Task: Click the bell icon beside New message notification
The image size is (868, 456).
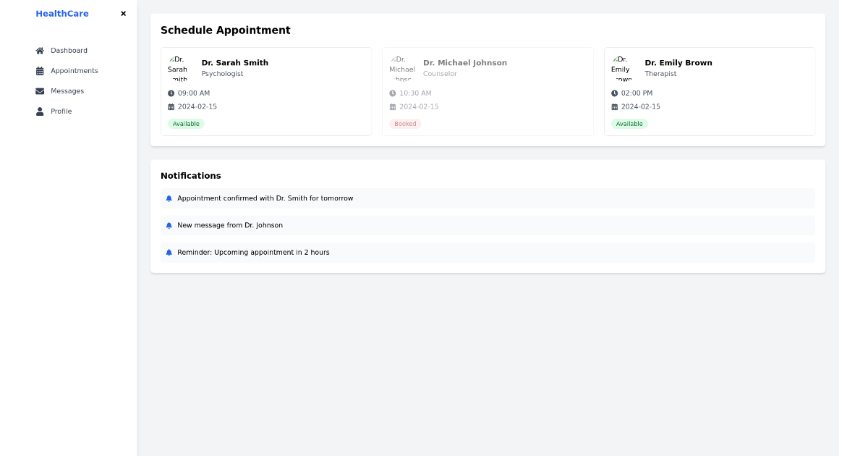Action: 169,225
